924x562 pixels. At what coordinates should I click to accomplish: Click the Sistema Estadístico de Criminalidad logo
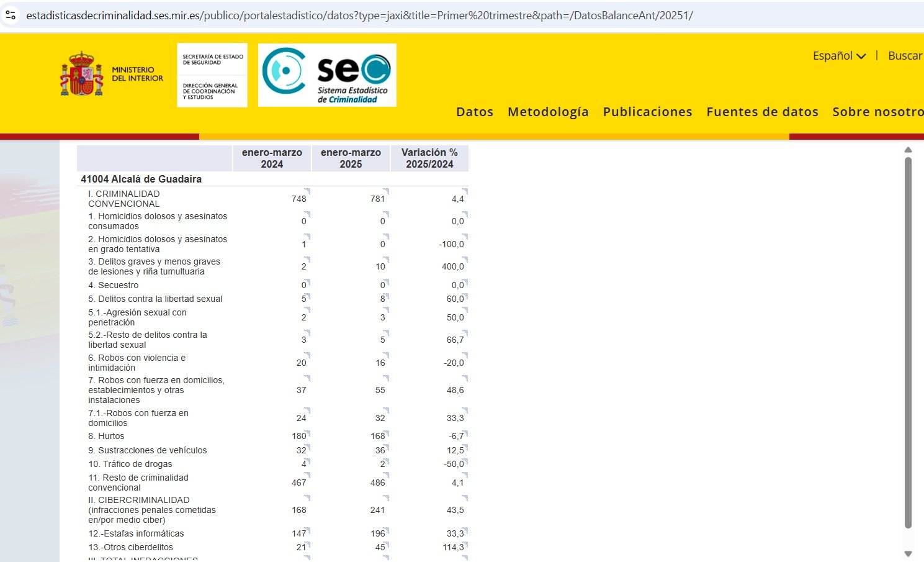327,75
